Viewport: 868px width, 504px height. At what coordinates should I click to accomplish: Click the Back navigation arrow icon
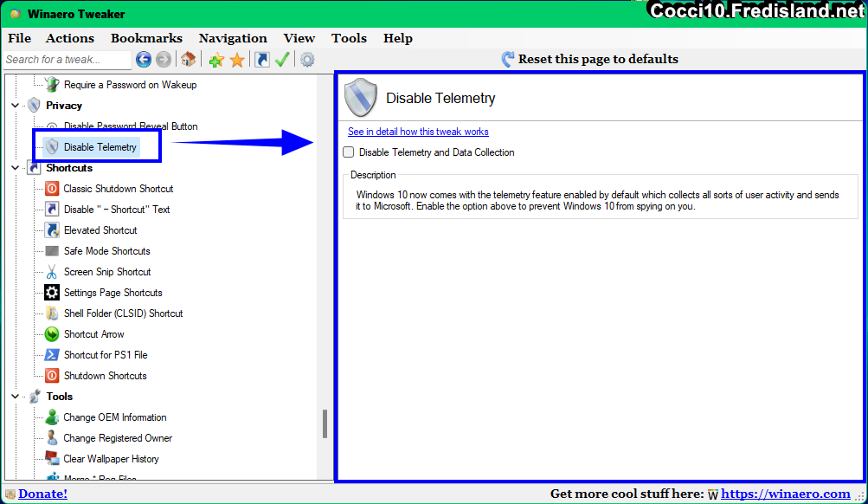[x=144, y=59]
